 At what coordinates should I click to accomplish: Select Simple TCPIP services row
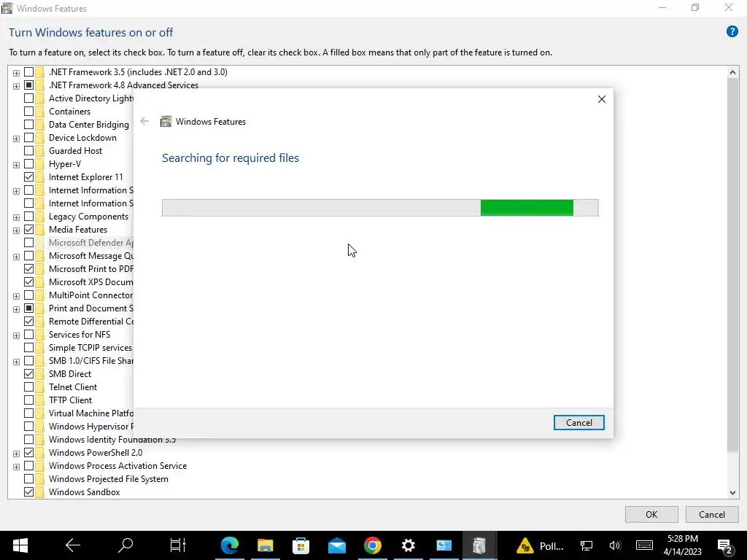(90, 348)
